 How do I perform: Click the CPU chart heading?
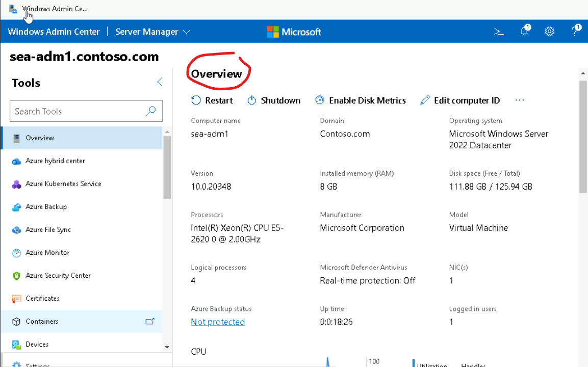coord(199,352)
